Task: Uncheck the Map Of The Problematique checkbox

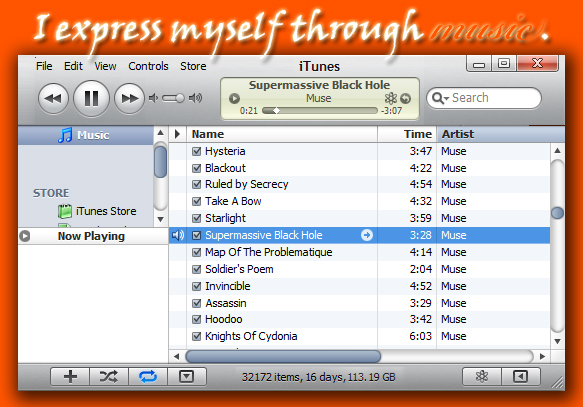Action: tap(197, 252)
